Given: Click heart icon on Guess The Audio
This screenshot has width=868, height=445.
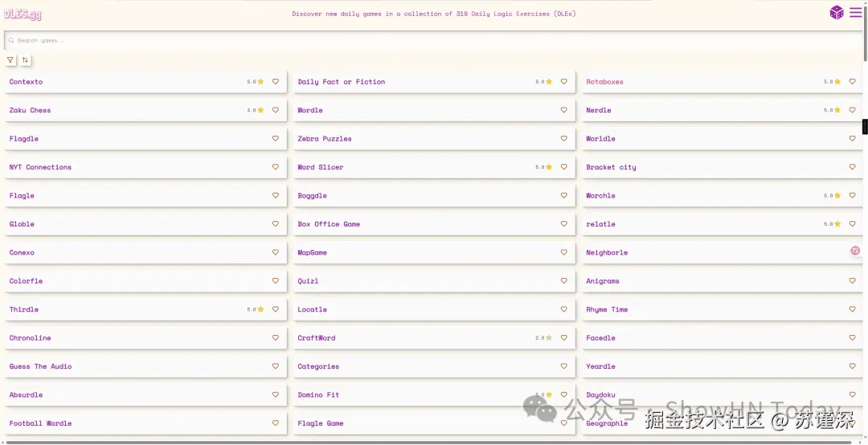Looking at the screenshot, I should (x=275, y=365).
